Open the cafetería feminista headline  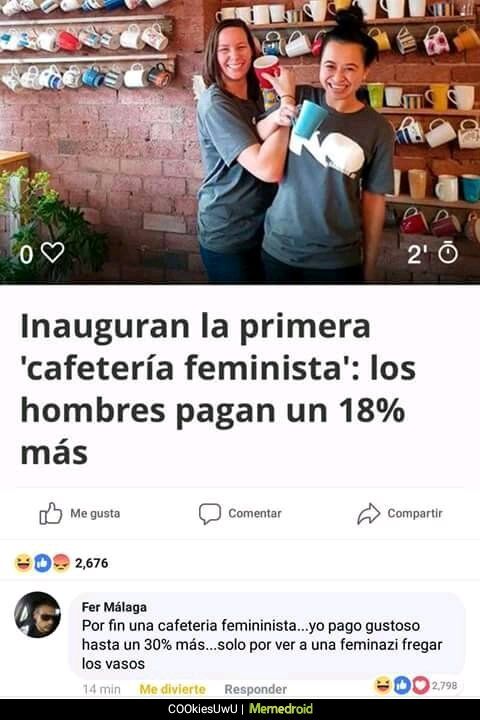click(x=218, y=389)
